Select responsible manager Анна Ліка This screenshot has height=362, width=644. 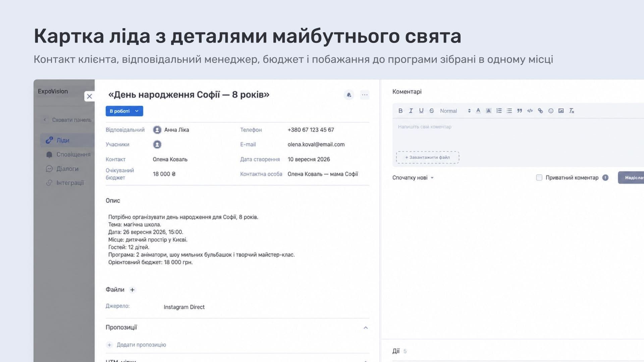[171, 130]
